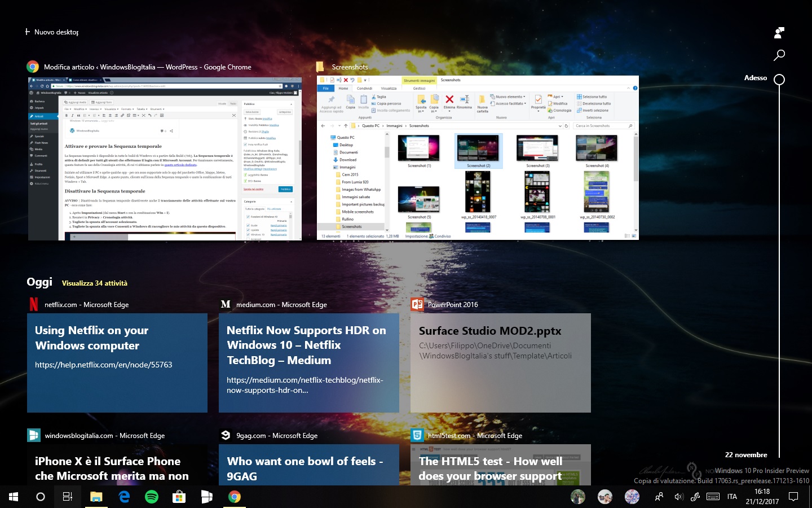
Task: Open the 'Who want one bowl of feels' 9GAG card
Action: 309,465
